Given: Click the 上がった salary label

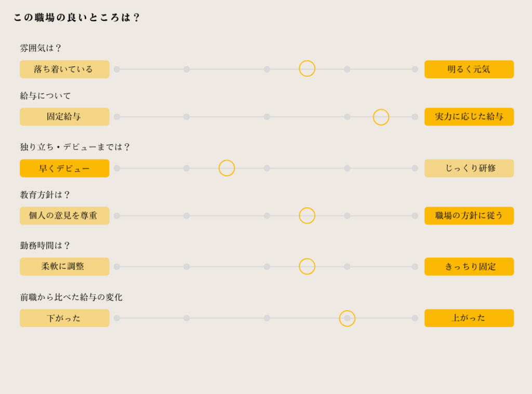Looking at the screenshot, I should (x=469, y=318).
